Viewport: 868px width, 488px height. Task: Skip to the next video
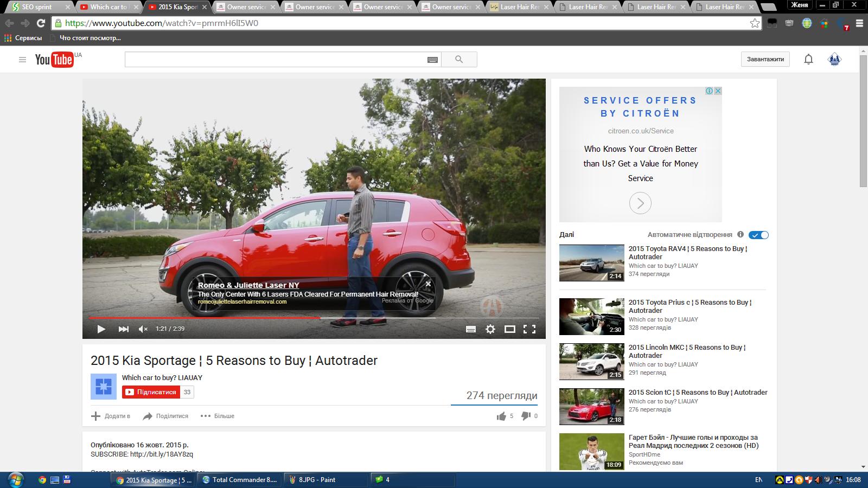(x=124, y=329)
